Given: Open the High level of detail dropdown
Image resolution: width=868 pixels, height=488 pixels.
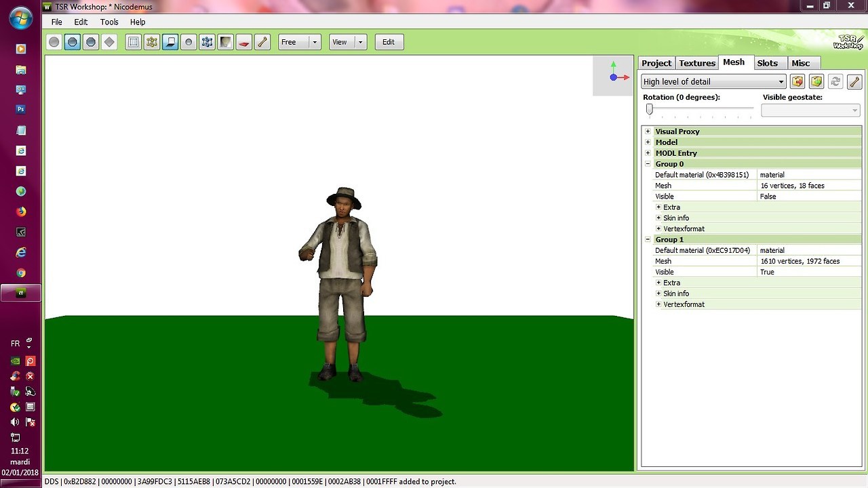Looking at the screenshot, I should [x=713, y=81].
